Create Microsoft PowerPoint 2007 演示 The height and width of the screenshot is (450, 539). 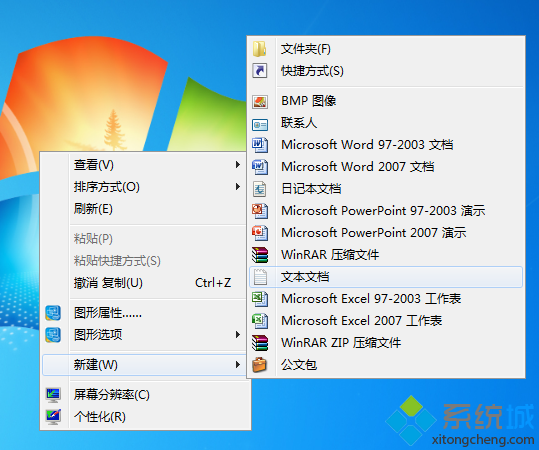[386, 233]
